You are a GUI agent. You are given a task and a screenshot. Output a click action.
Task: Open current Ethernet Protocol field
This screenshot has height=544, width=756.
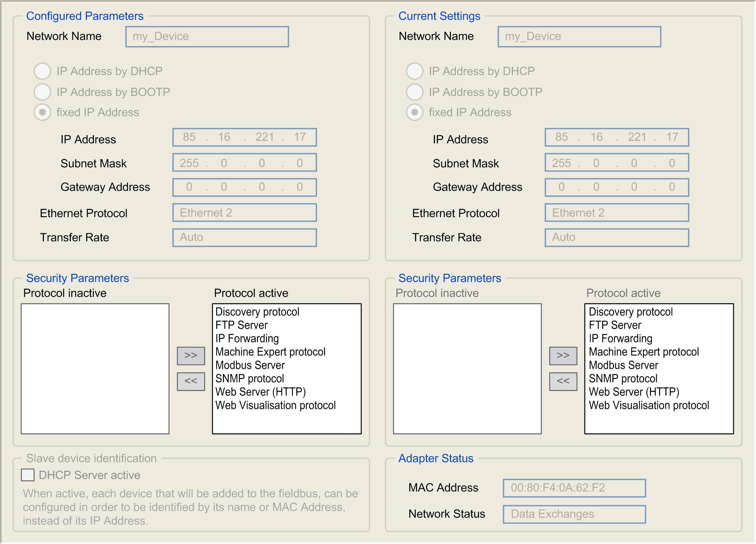pyautogui.click(x=617, y=213)
